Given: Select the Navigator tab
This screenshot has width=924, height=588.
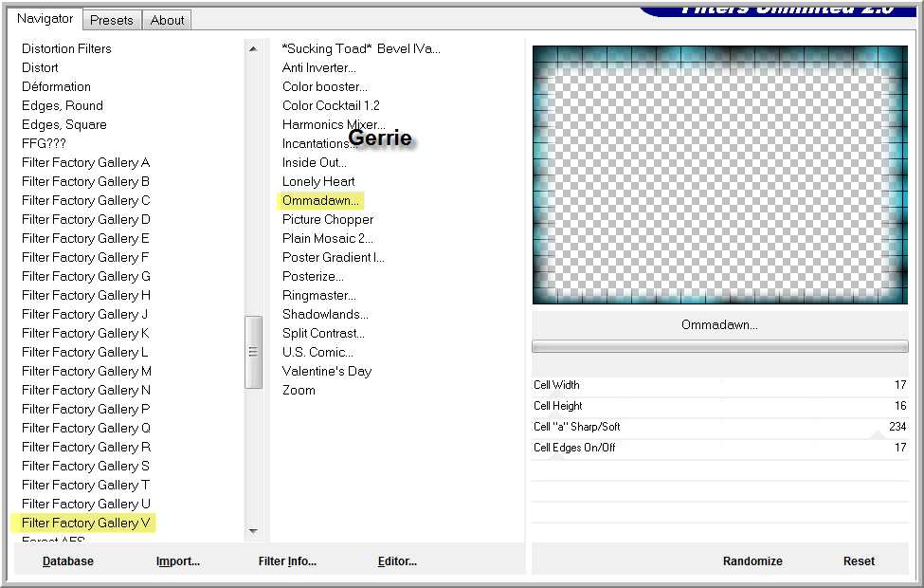Looking at the screenshot, I should (x=45, y=19).
